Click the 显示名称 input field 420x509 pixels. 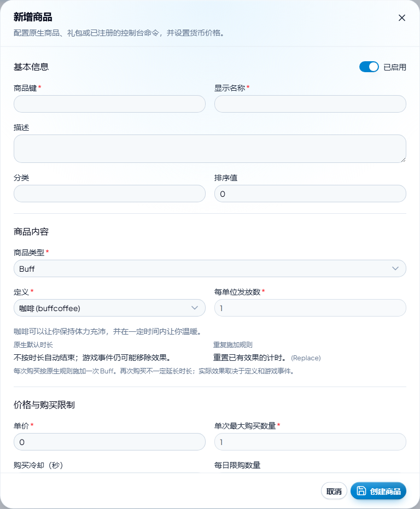point(310,104)
